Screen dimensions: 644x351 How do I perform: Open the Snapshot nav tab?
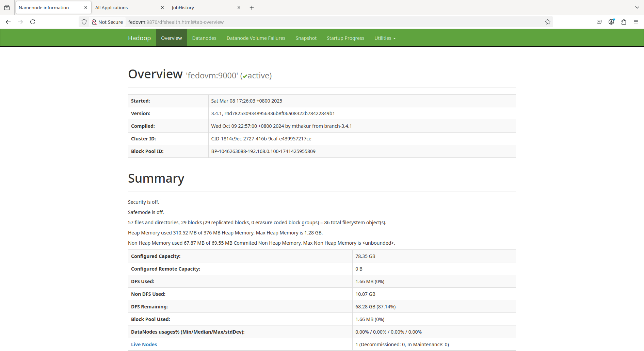(x=306, y=38)
